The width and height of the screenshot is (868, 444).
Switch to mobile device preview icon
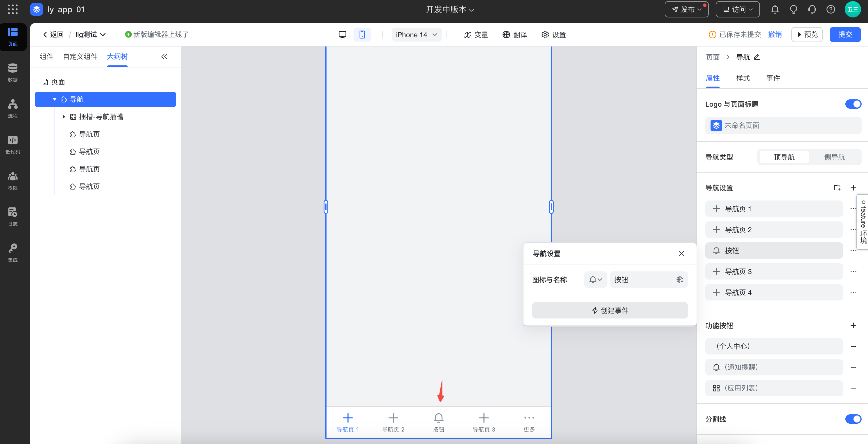click(362, 34)
